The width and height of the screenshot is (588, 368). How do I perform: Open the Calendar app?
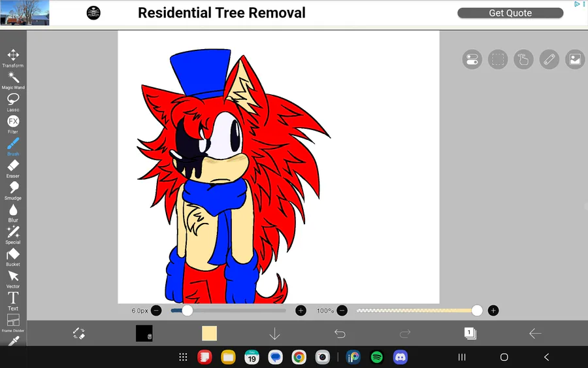coord(252,357)
